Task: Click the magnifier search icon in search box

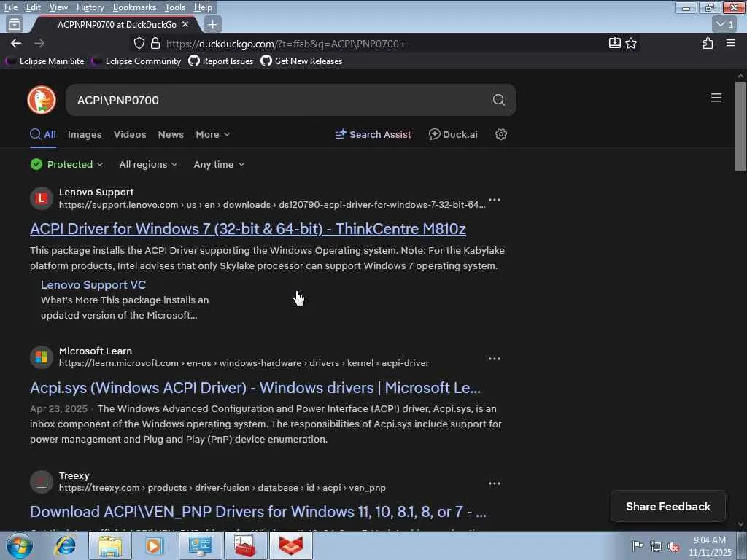Action: (x=498, y=100)
